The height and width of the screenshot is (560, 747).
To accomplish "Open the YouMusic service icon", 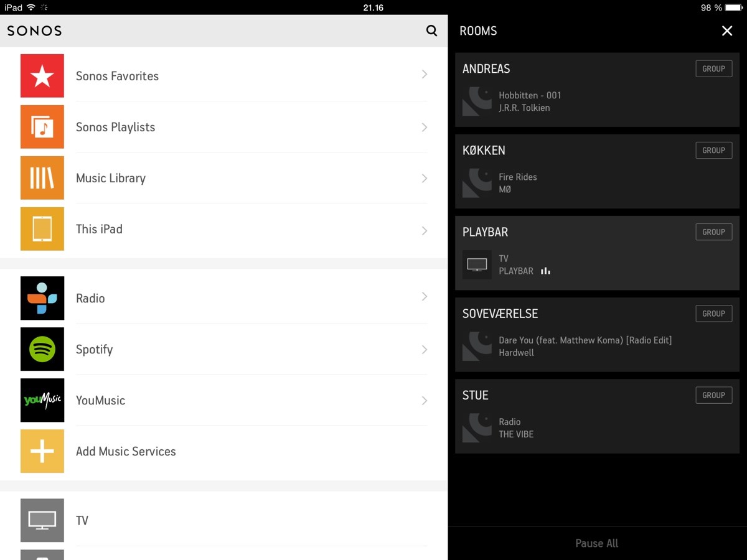I will point(42,400).
